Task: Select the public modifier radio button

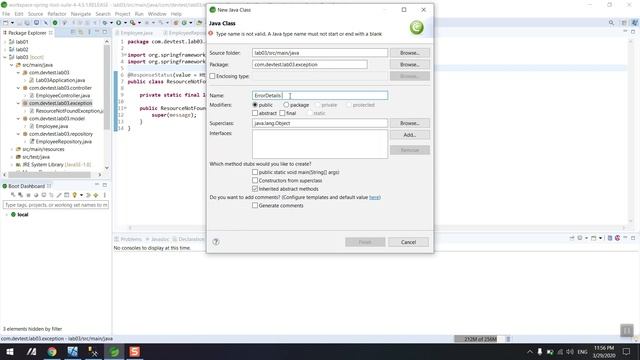Action: coord(255,105)
